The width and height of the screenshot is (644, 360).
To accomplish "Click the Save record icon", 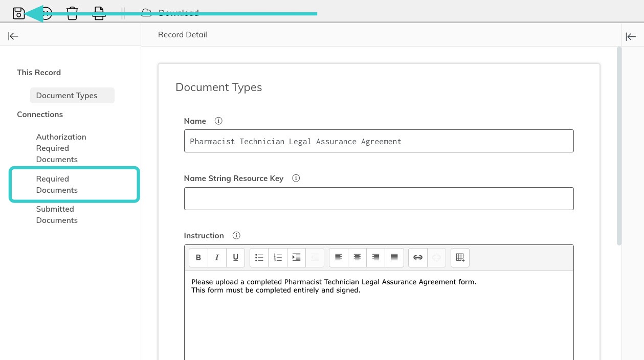I will click(19, 13).
